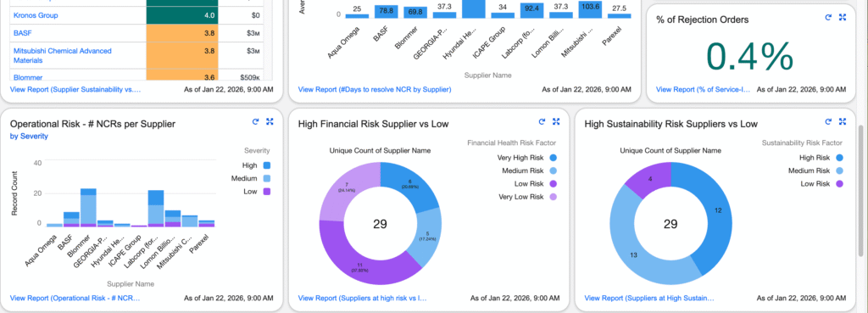Click Blommer 69.8 bar in days chart
The width and height of the screenshot is (868, 313).
tap(415, 12)
